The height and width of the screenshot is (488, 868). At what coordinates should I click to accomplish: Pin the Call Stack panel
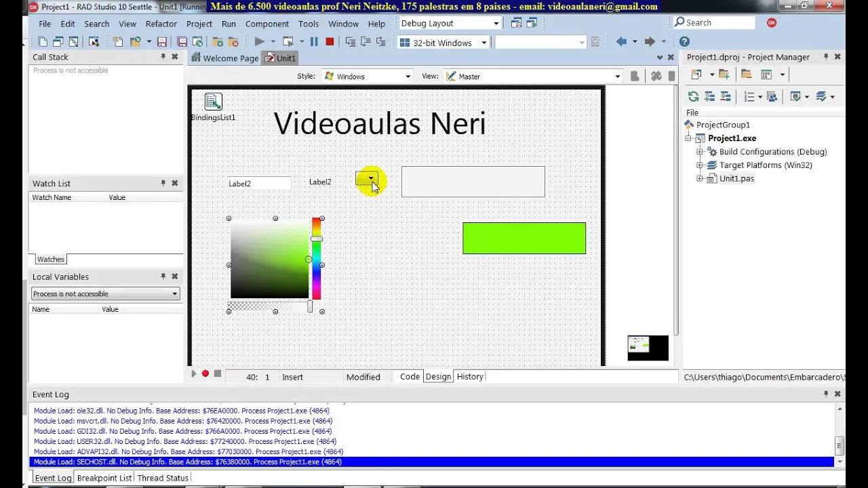pyautogui.click(x=163, y=57)
